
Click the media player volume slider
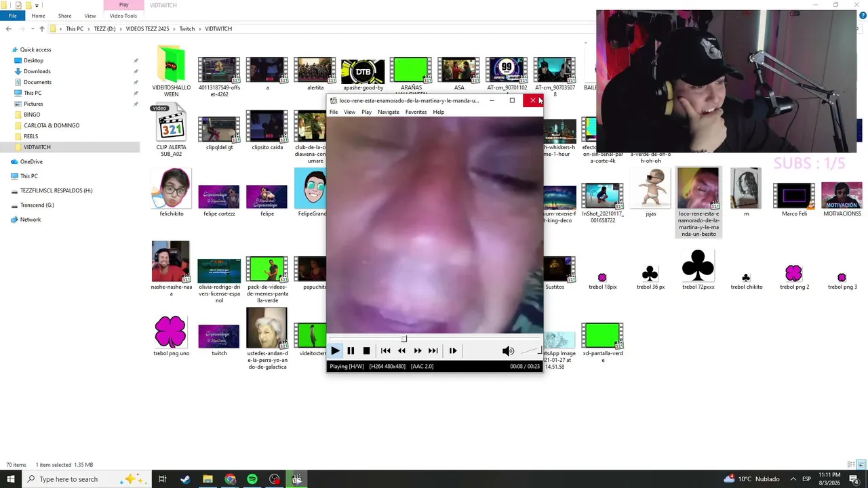tap(531, 350)
